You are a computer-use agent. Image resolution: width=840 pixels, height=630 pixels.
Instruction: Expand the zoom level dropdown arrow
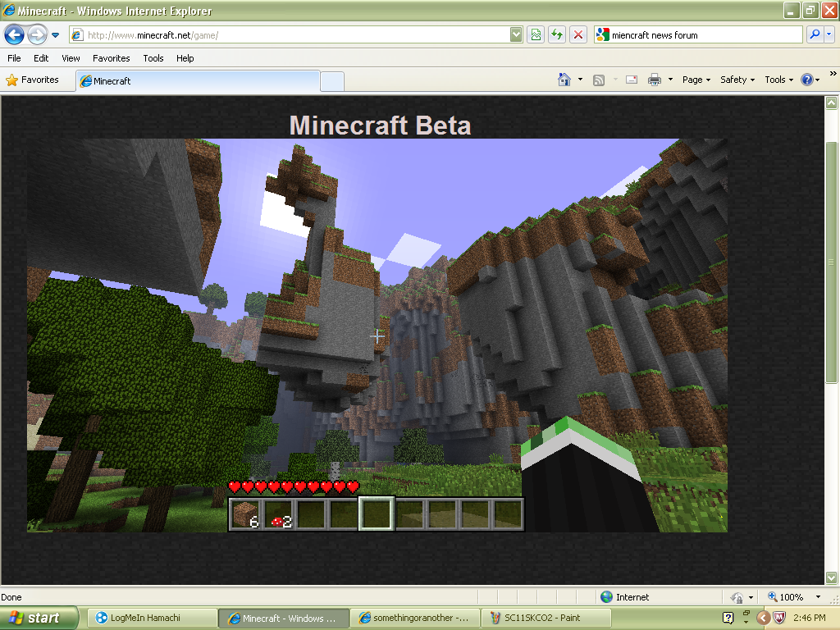(x=818, y=597)
